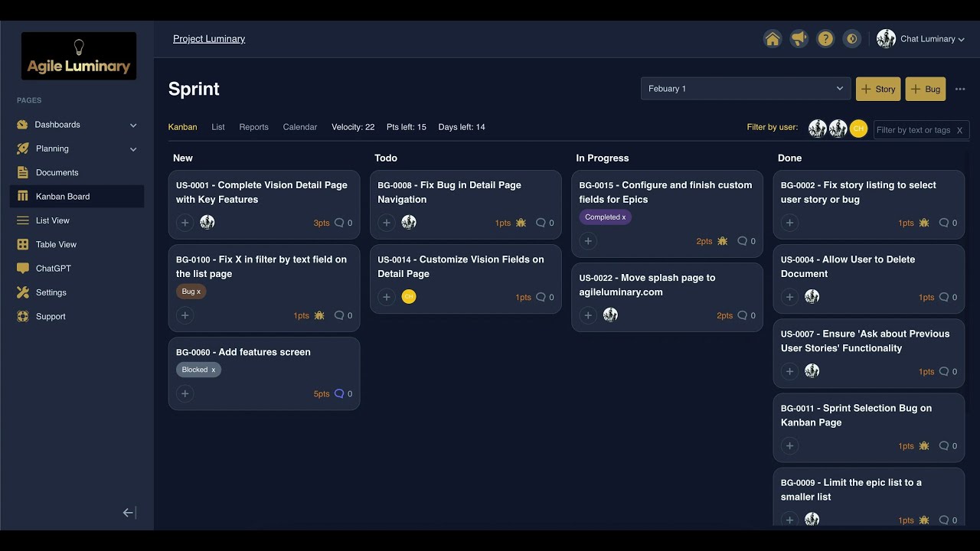Open Kanban Board in the sidebar
The image size is (980, 551).
tap(77, 197)
